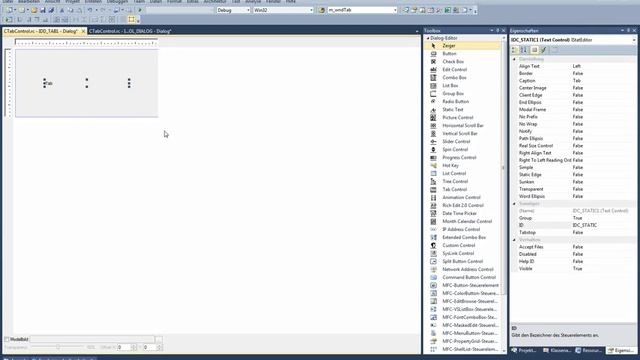Start debugging with green play arrow

(140, 10)
